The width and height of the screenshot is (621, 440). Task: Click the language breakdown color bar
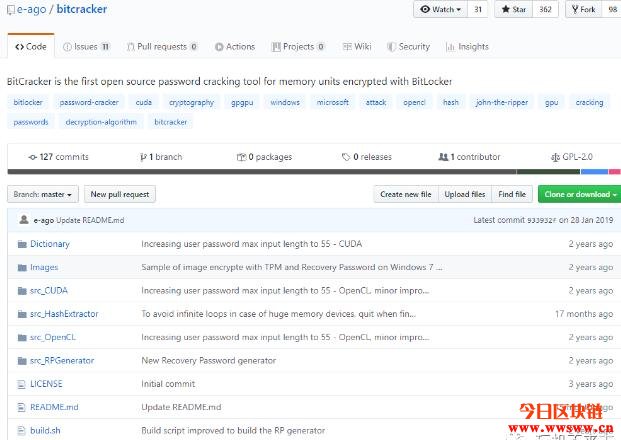tap(314, 171)
